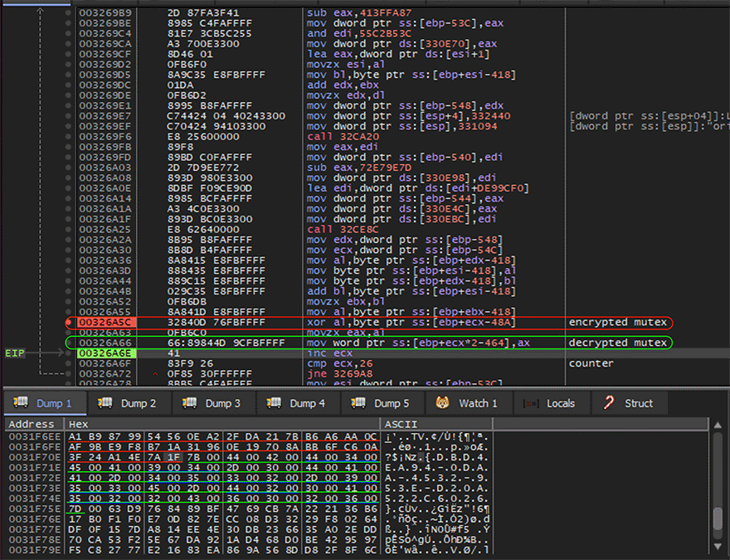Select instruction 'cmp ecx,26'
Screen dimensions: 730x560
point(339,363)
